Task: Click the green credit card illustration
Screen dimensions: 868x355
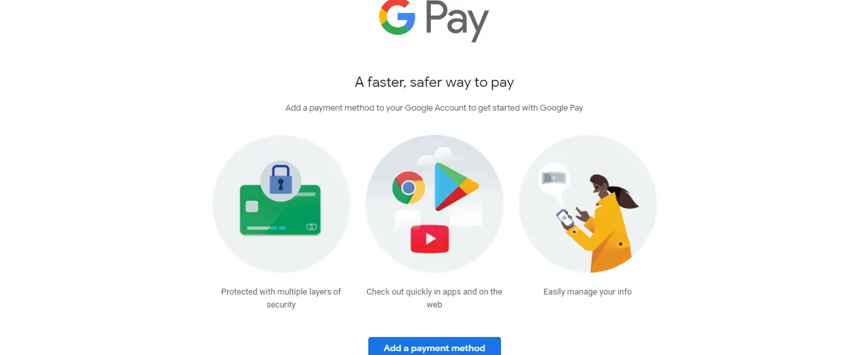Action: pos(281,210)
